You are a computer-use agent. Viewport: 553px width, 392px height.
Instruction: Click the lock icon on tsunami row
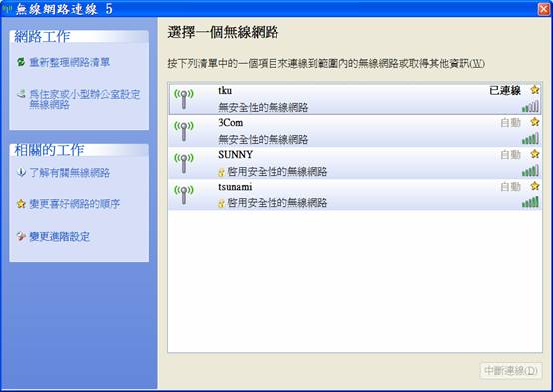coord(221,203)
